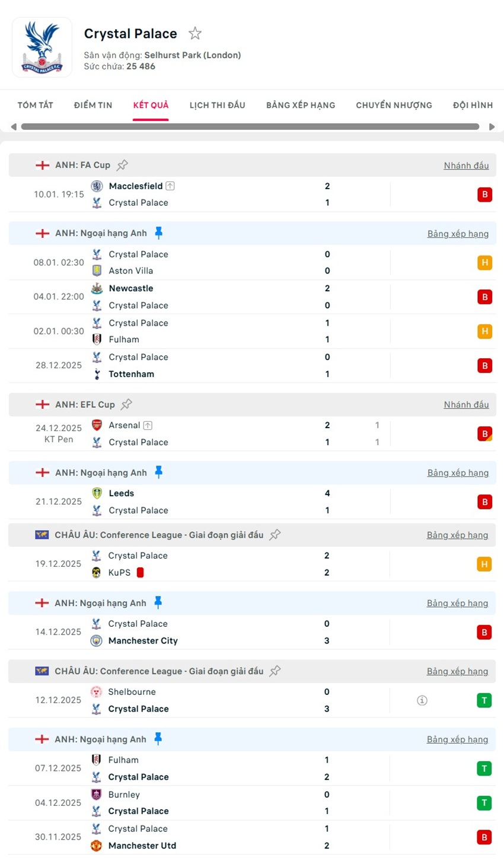The image size is (504, 861).
Task: Click the England flag next to FA Cup
Action: (x=43, y=165)
